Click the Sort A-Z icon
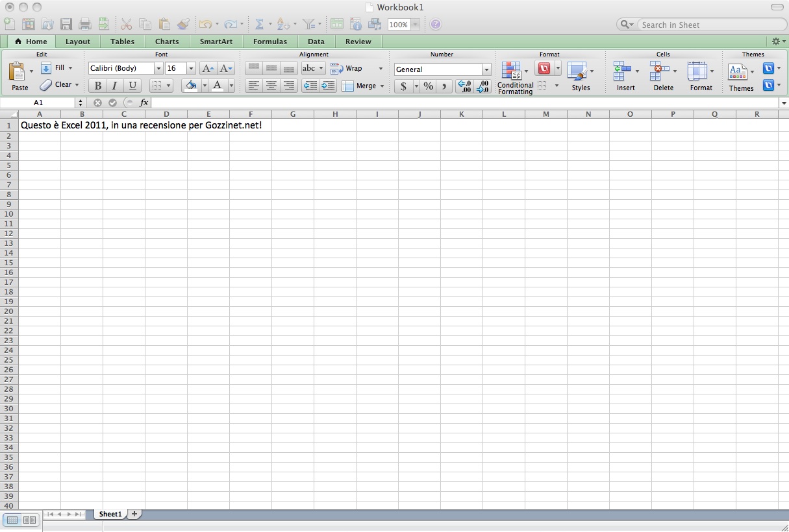Viewport: 789px width, 532px height. tap(282, 25)
